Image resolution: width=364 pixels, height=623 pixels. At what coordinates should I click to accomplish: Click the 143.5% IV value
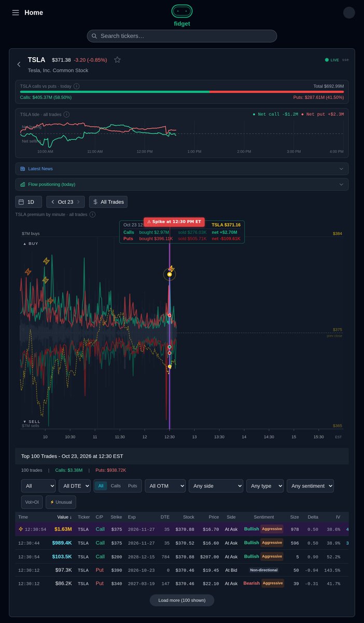(x=332, y=570)
